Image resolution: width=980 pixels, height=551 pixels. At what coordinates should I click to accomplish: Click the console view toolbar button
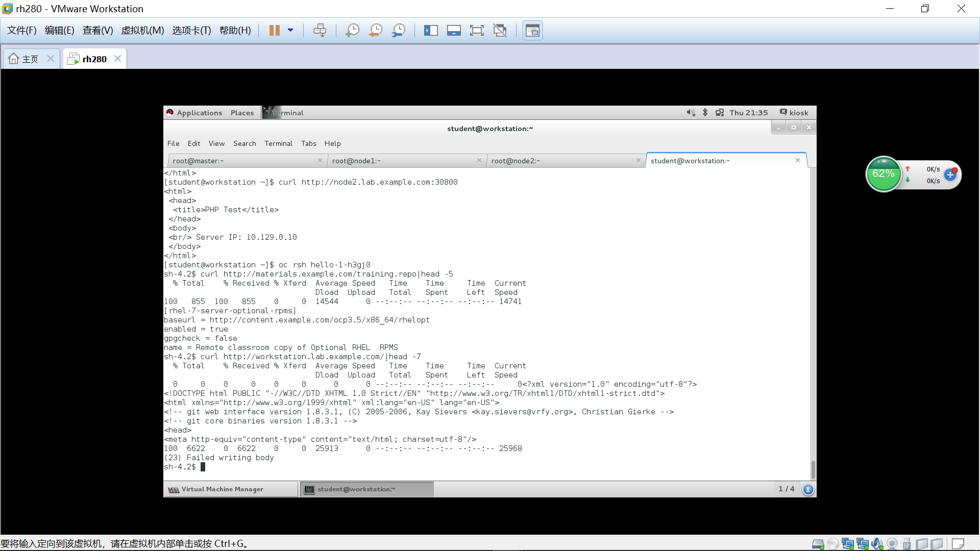[x=532, y=31]
